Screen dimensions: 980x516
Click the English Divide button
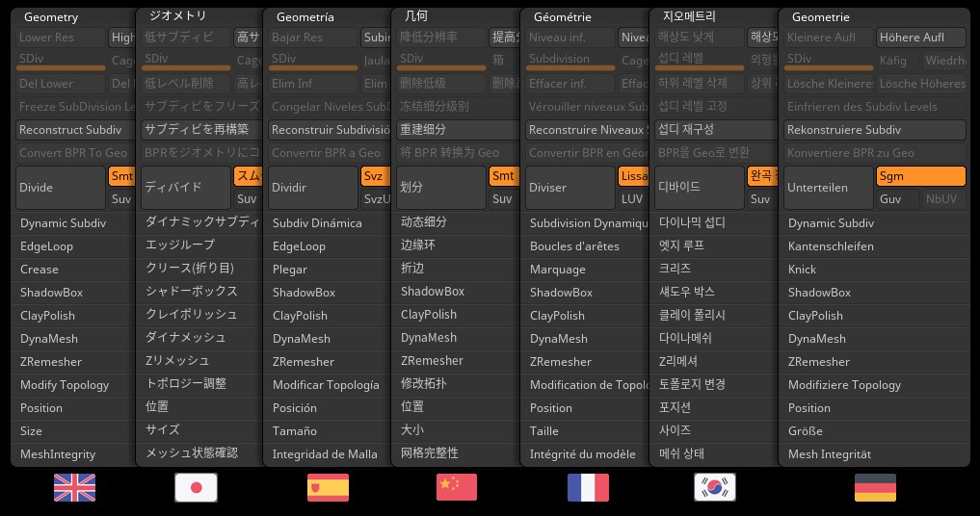(61, 188)
